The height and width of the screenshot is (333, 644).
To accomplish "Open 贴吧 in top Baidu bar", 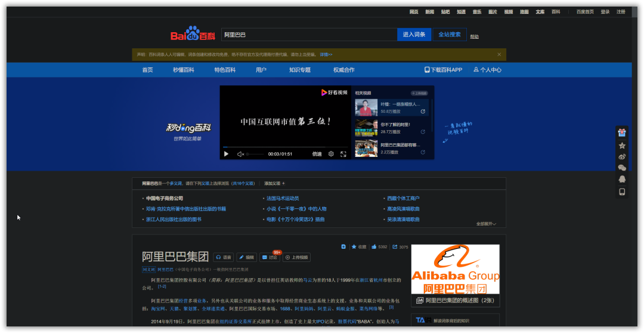I will tap(445, 12).
